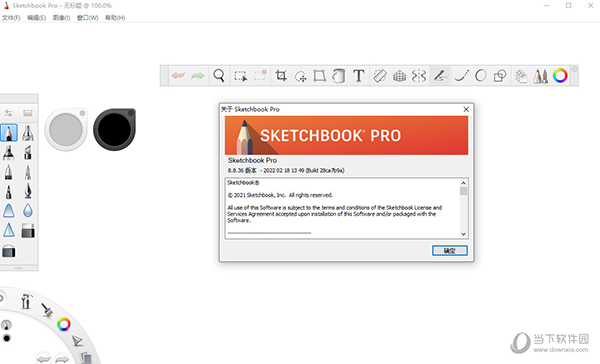
Task: Choose the Smear triangle brush
Action: [x=8, y=211]
